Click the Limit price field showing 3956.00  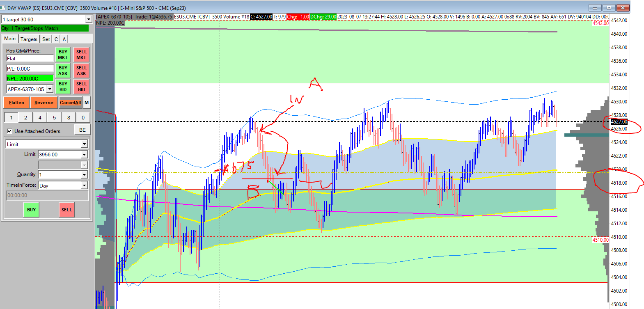60,154
